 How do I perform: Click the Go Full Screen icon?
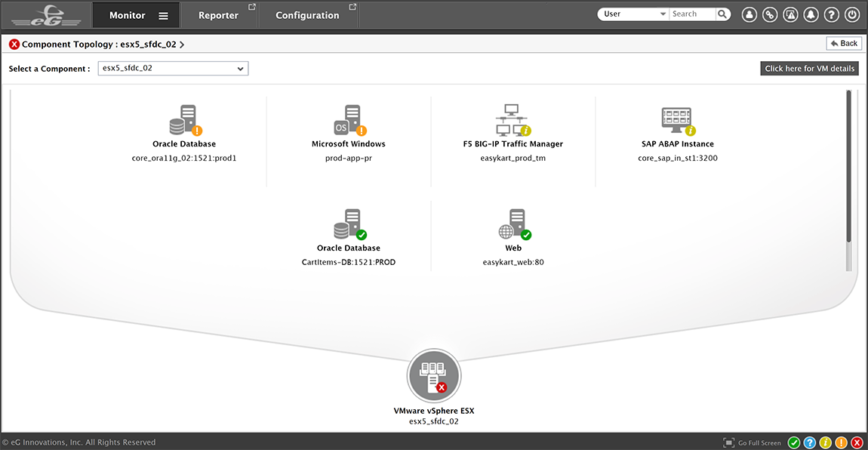click(x=728, y=442)
